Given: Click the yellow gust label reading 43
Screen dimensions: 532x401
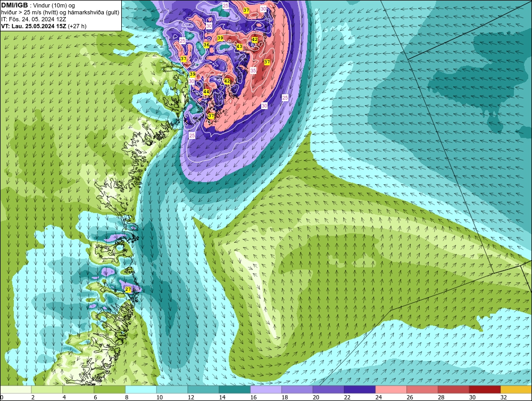Looking at the screenshot, I should tap(239, 46).
